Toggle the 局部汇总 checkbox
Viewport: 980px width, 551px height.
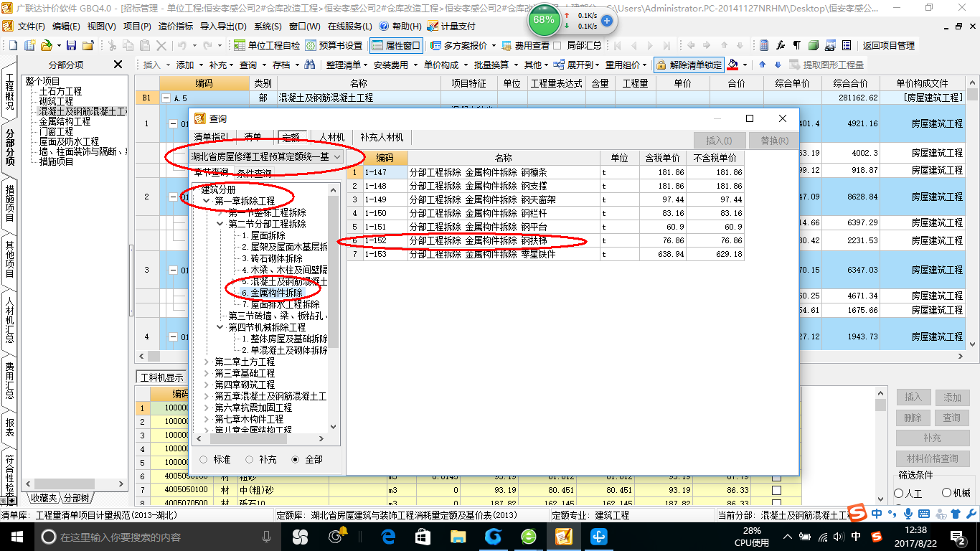click(x=557, y=45)
